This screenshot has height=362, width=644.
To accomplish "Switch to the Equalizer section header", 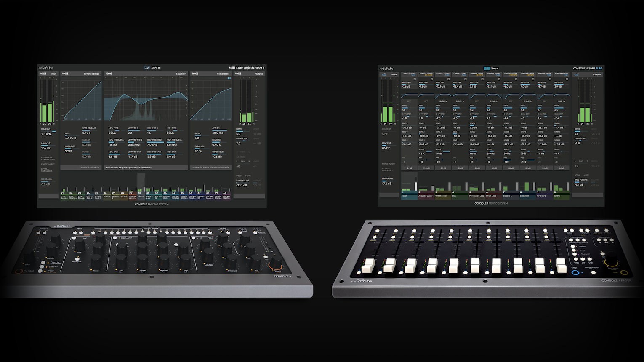I will coord(181,74).
